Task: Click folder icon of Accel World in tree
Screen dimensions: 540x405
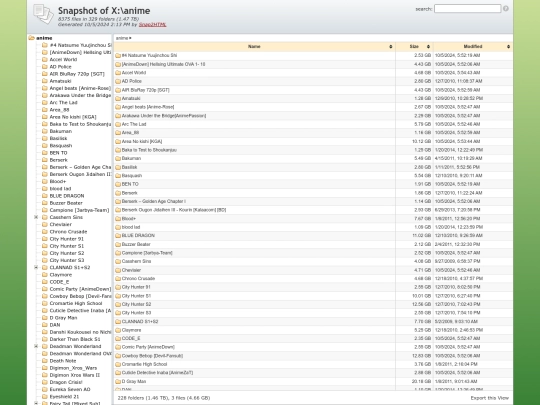Action: tap(45, 60)
